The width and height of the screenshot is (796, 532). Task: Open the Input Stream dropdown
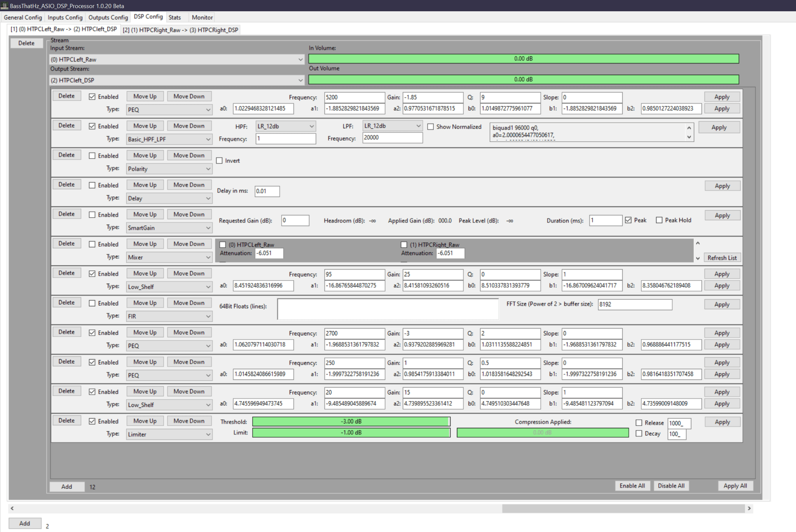177,59
